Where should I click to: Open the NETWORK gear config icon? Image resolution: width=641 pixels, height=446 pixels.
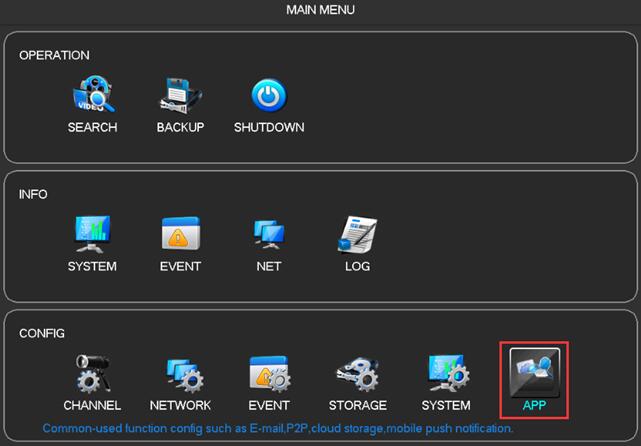click(x=181, y=373)
